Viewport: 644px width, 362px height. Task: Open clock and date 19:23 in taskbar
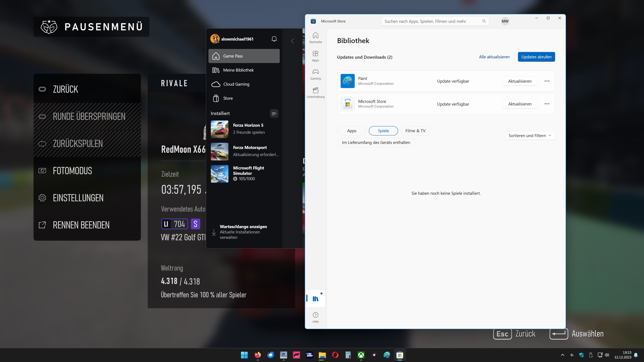pyautogui.click(x=623, y=355)
